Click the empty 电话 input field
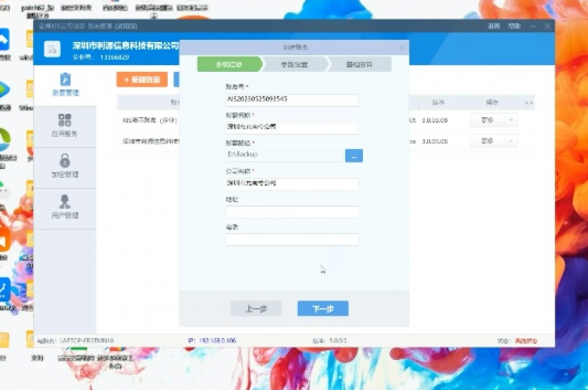The height and width of the screenshot is (390, 588). 292,240
